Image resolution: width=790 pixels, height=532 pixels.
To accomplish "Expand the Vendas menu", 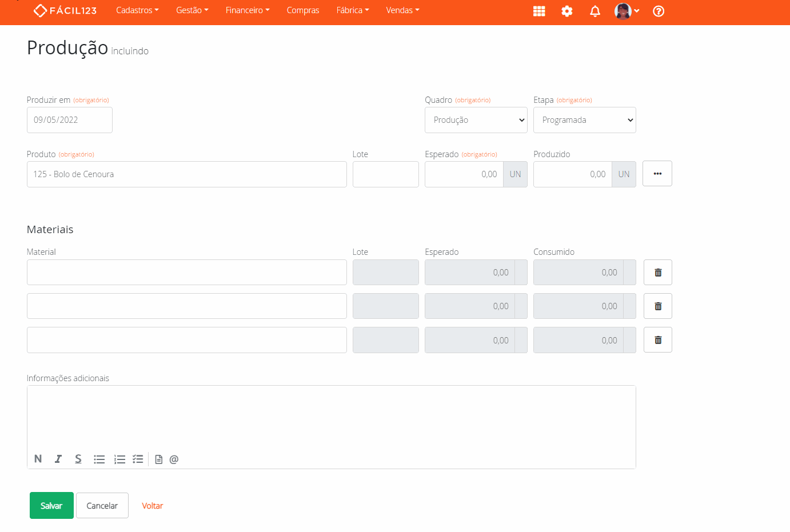I will (402, 10).
